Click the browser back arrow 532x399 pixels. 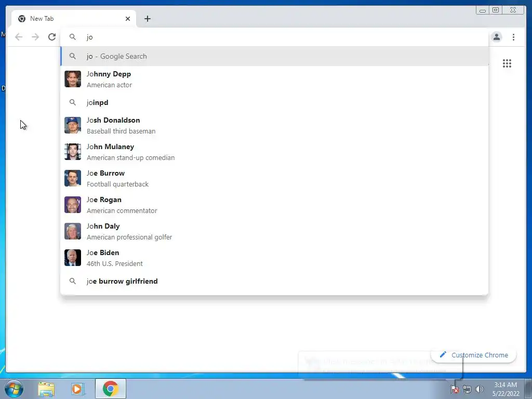click(x=19, y=37)
